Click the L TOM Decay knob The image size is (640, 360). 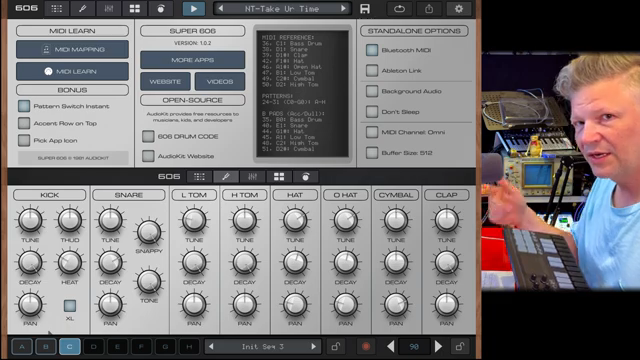point(194,262)
